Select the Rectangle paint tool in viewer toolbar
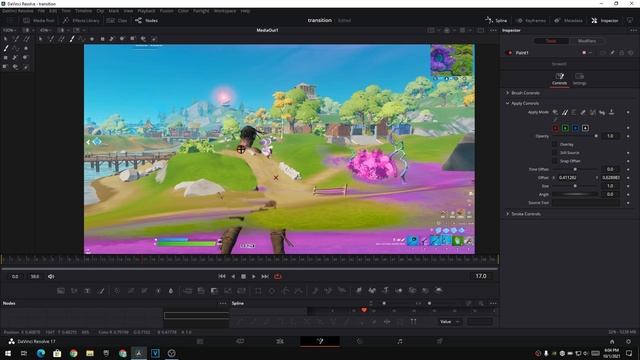640x360 pixels. pos(102,39)
